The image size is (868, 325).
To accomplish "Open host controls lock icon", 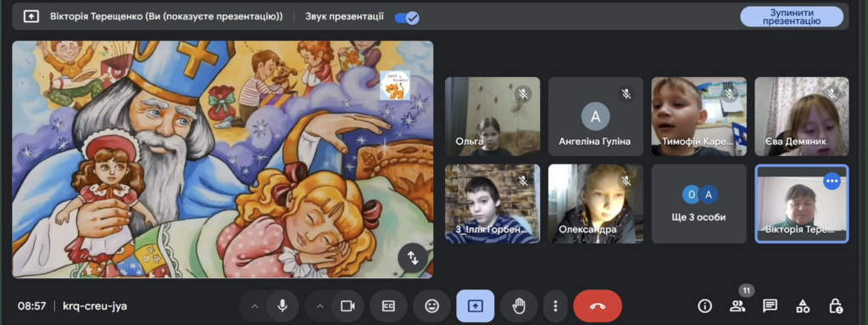I will click(x=835, y=305).
